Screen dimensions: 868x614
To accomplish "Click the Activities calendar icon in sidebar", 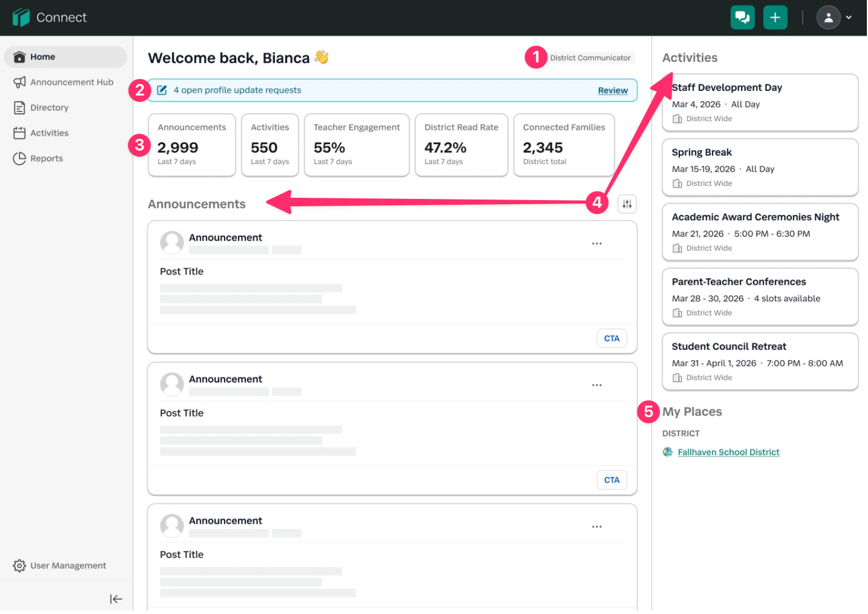I will tap(19, 133).
